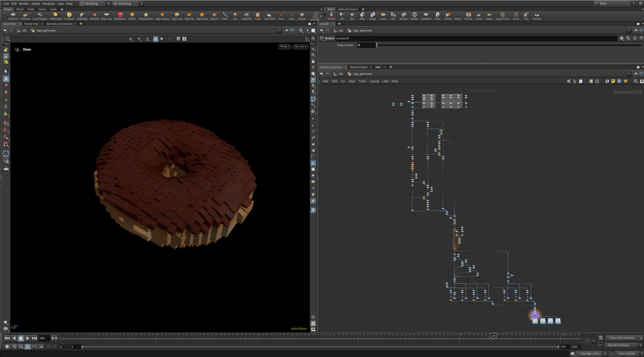This screenshot has width=644, height=357.
Task: Open the Add menu in network editor
Action: [325, 81]
